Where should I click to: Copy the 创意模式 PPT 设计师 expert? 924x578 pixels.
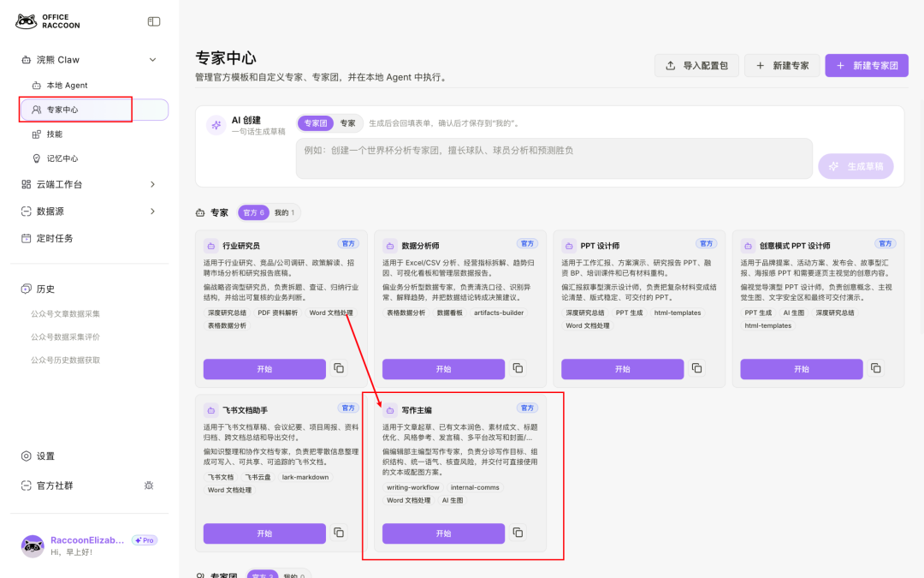(876, 368)
